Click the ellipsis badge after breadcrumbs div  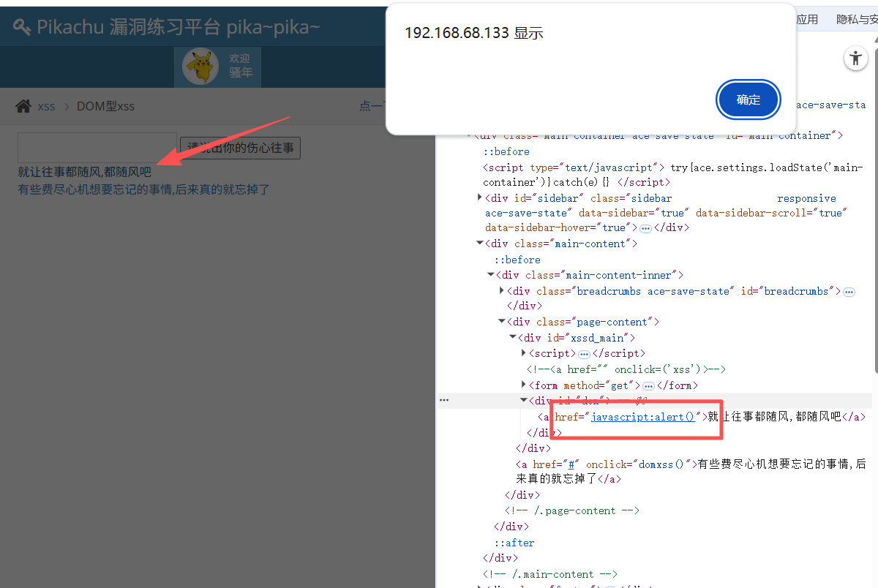tap(849, 292)
